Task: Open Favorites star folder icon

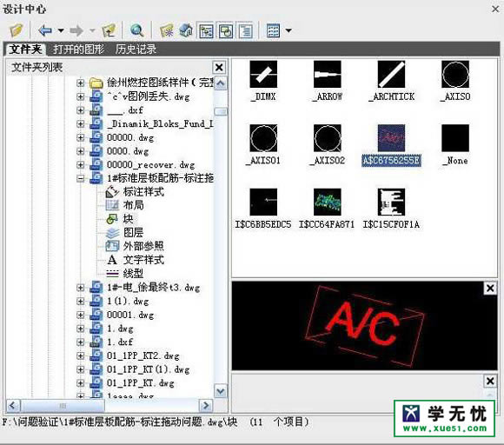Action: pos(167,30)
